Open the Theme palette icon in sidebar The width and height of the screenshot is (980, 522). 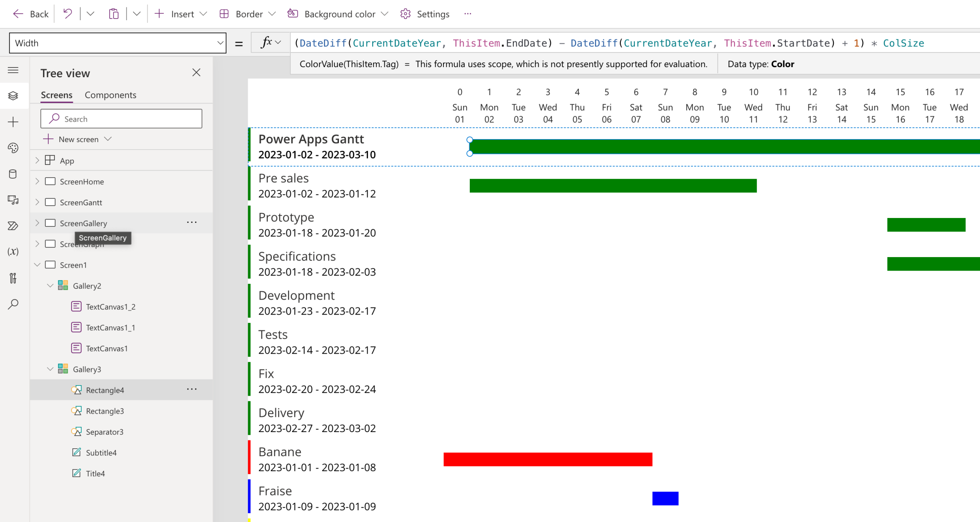(x=13, y=148)
